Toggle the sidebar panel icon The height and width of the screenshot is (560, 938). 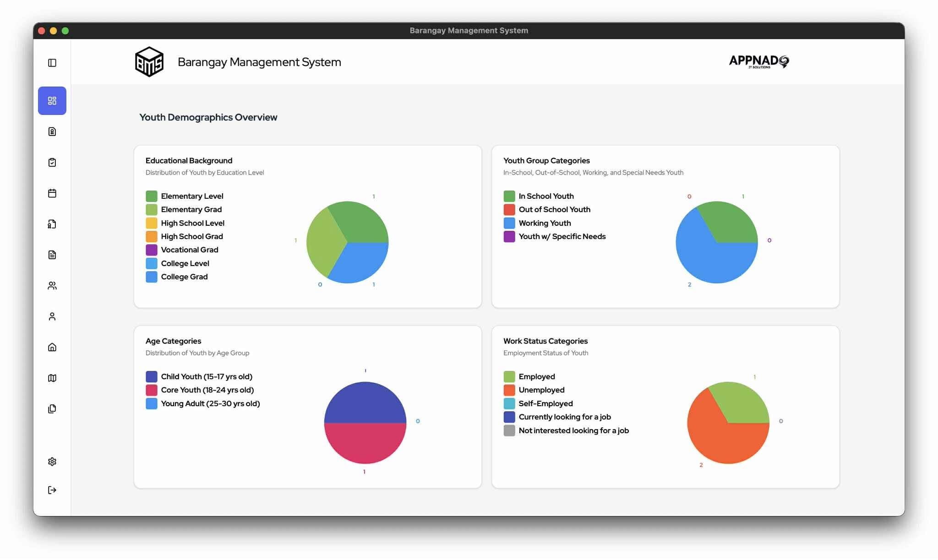[52, 63]
